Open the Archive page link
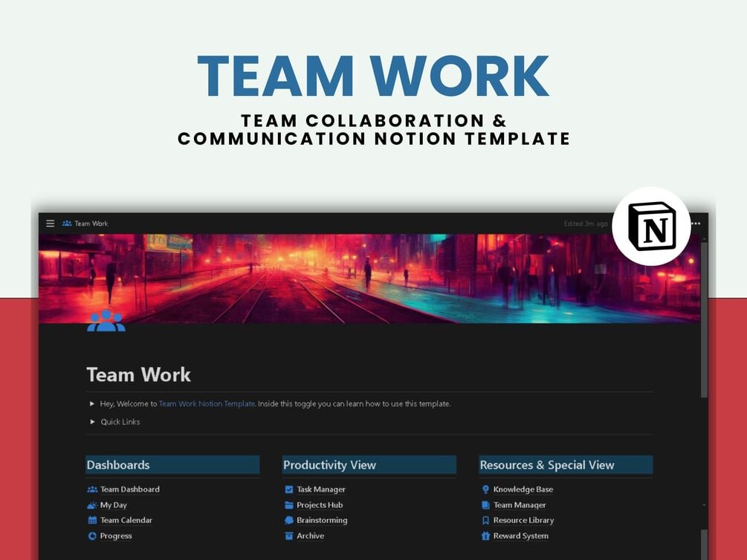Screen dimensions: 747x560 [310, 535]
